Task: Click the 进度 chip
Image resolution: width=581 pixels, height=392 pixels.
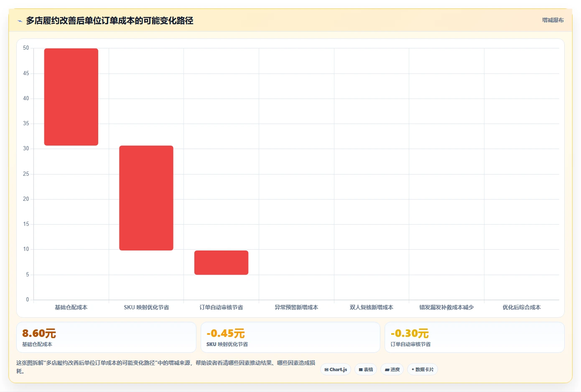Action: 392,369
